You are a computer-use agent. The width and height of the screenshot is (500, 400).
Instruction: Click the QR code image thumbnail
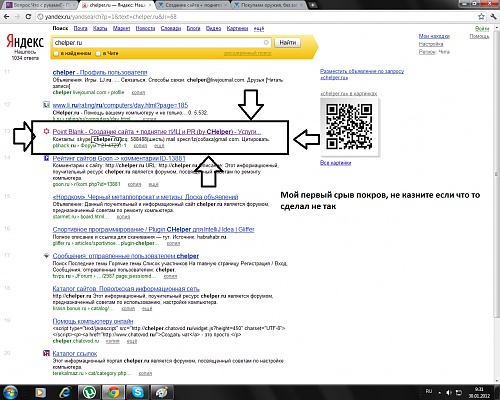click(x=349, y=127)
